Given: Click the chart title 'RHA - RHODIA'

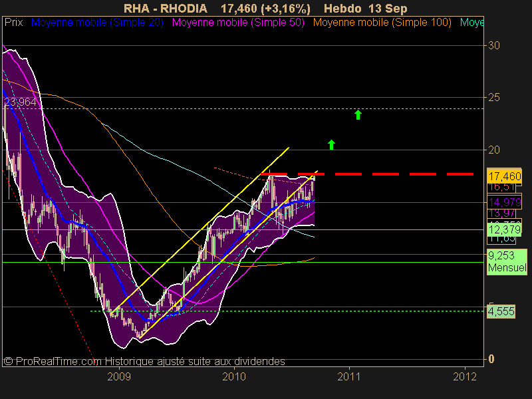Looking at the screenshot, I should (x=165, y=8).
